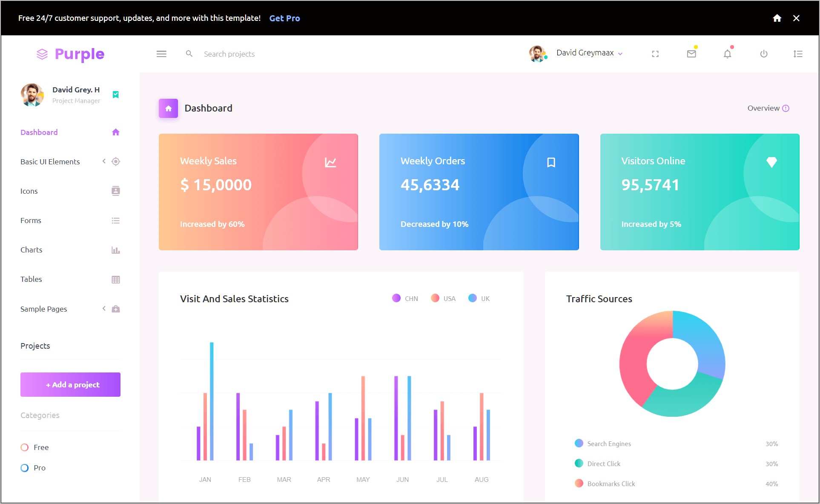Image resolution: width=820 pixels, height=504 pixels.
Task: Click the medical bag icon beside Sample Pages
Action: coord(115,309)
